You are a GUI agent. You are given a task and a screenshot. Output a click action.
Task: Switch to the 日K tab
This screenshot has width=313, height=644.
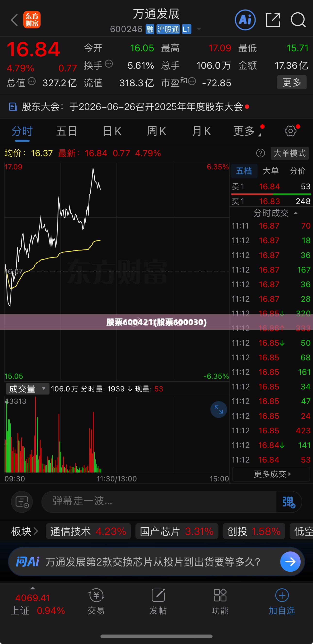click(112, 131)
